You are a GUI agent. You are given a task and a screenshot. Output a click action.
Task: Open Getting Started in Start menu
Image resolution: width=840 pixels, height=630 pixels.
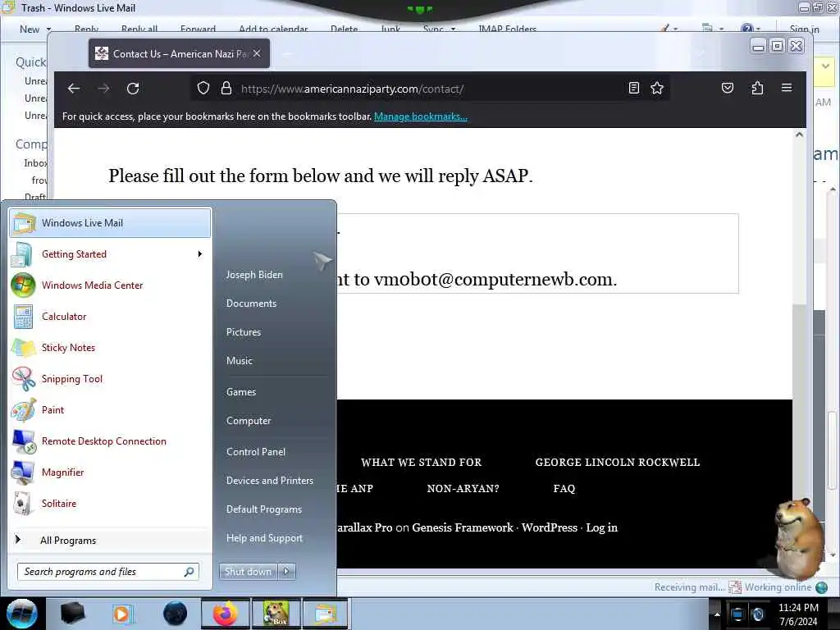(110, 254)
